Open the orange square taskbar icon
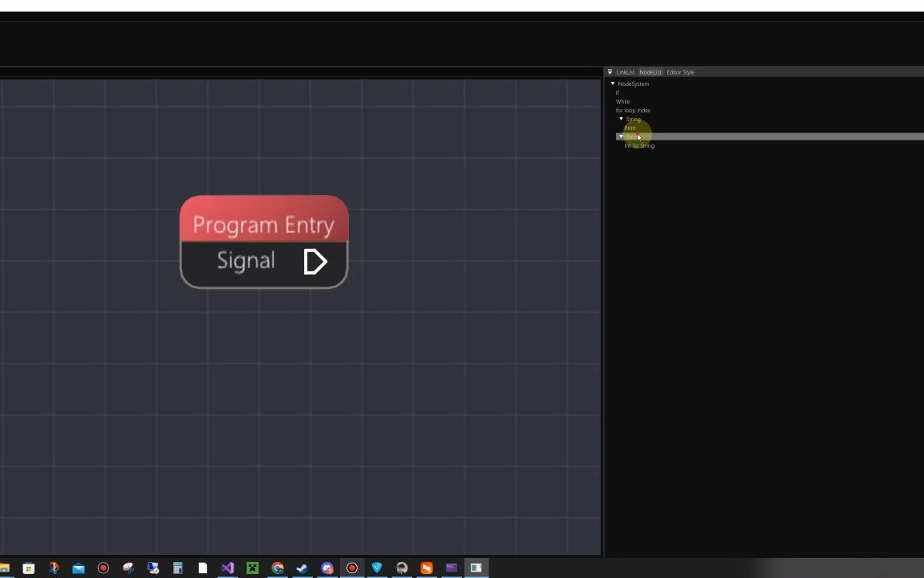Viewport: 924px width, 578px height. tap(427, 568)
